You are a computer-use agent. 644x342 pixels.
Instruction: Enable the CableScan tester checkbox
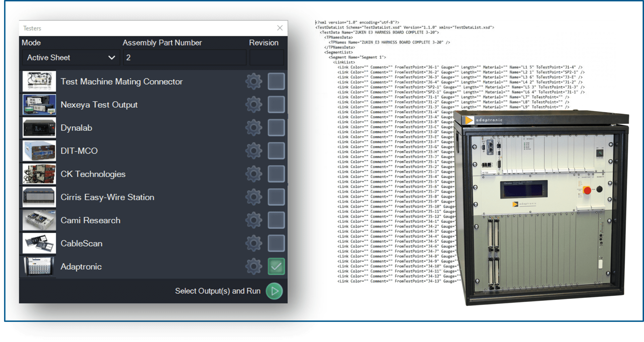[x=276, y=243]
